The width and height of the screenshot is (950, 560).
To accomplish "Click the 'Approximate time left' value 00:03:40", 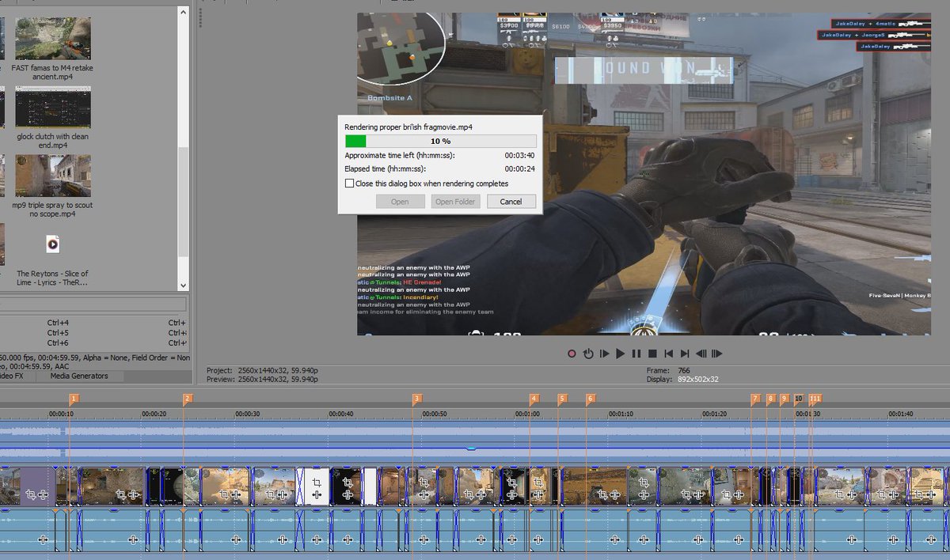I will coord(520,156).
